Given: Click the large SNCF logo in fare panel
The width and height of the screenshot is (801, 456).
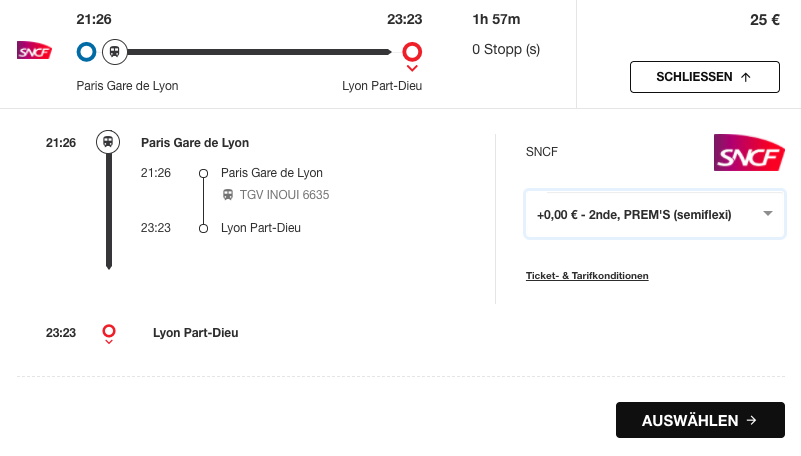Looking at the screenshot, I should tap(749, 152).
